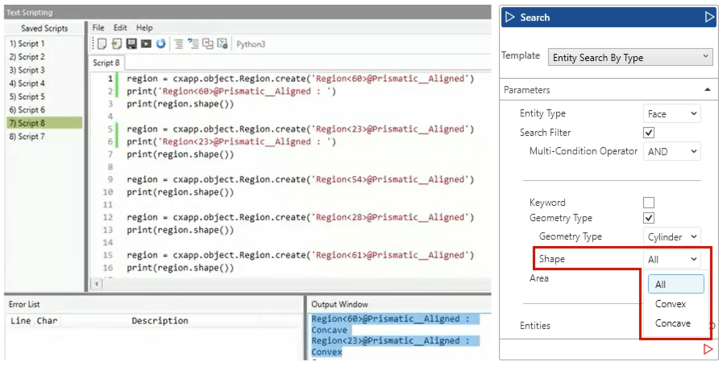Click the Line column header in Error List

coord(21,321)
